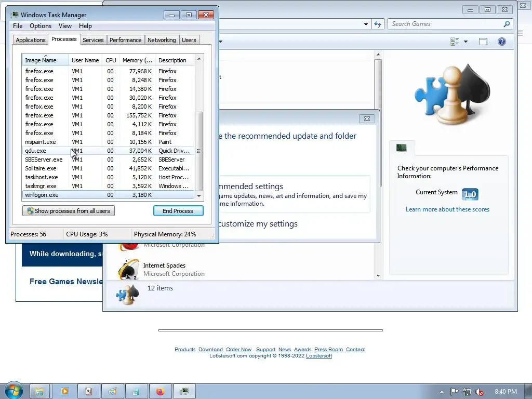Open the File menu in Task Manager

(x=18, y=26)
